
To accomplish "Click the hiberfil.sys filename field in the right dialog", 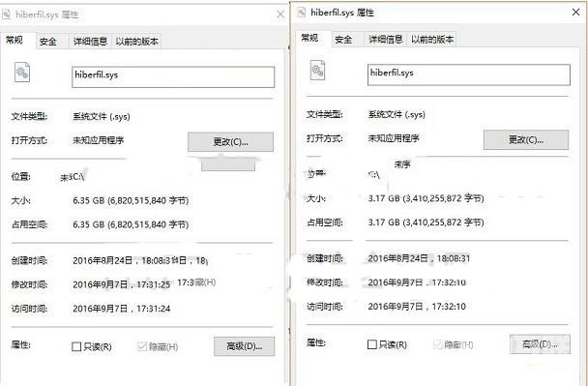I will 469,74.
